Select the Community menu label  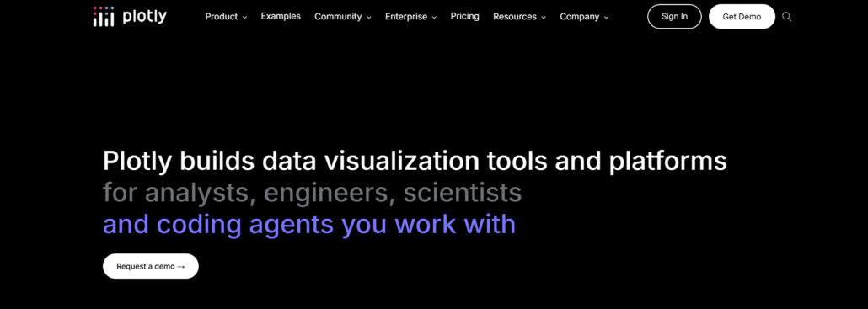point(338,17)
